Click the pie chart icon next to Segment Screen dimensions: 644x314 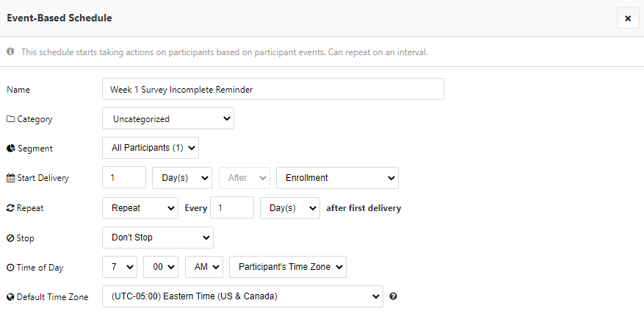click(10, 149)
